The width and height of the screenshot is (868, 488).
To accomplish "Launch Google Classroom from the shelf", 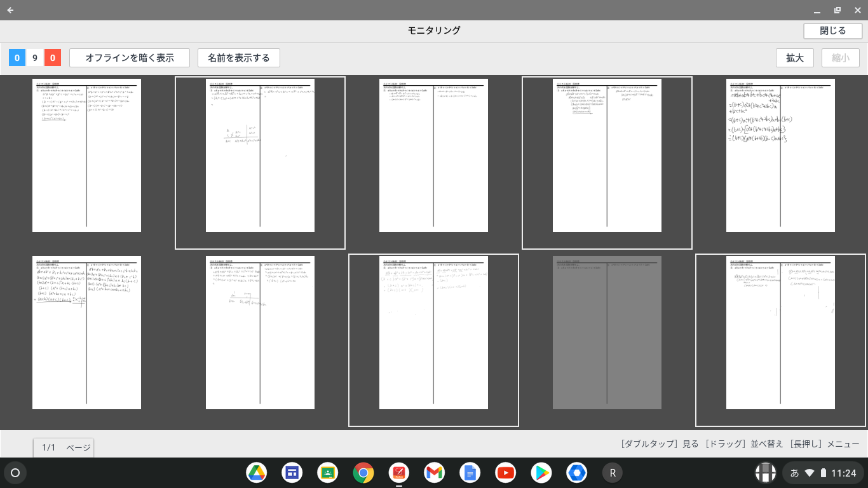I will 328,473.
